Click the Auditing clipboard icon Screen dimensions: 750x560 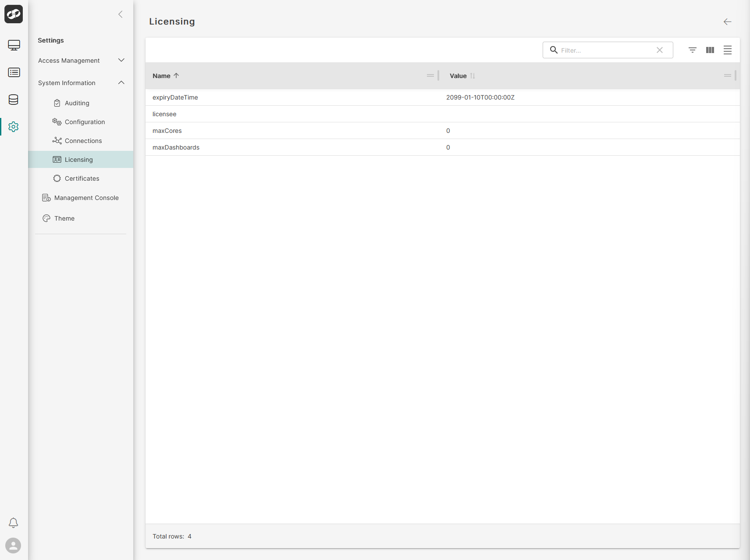57,103
